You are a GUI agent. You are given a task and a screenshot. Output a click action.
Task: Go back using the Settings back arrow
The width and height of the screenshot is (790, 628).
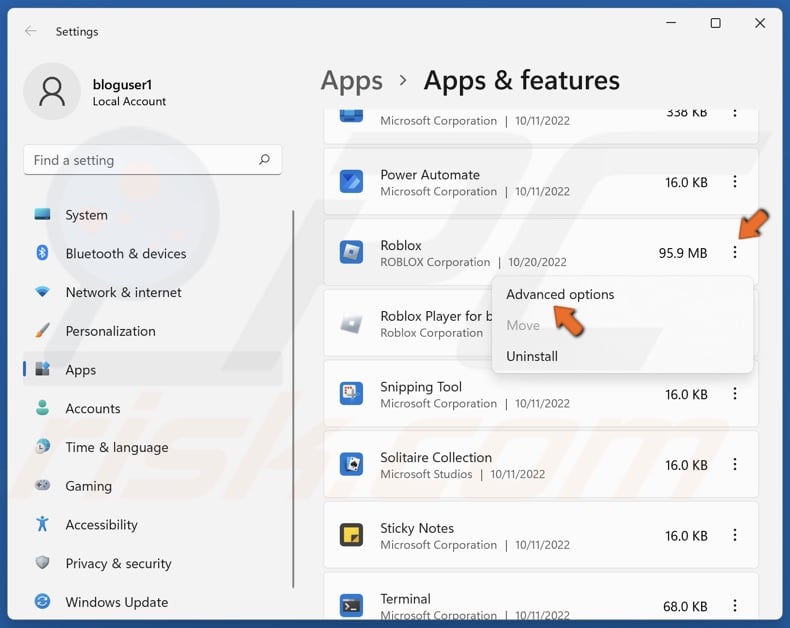31,31
